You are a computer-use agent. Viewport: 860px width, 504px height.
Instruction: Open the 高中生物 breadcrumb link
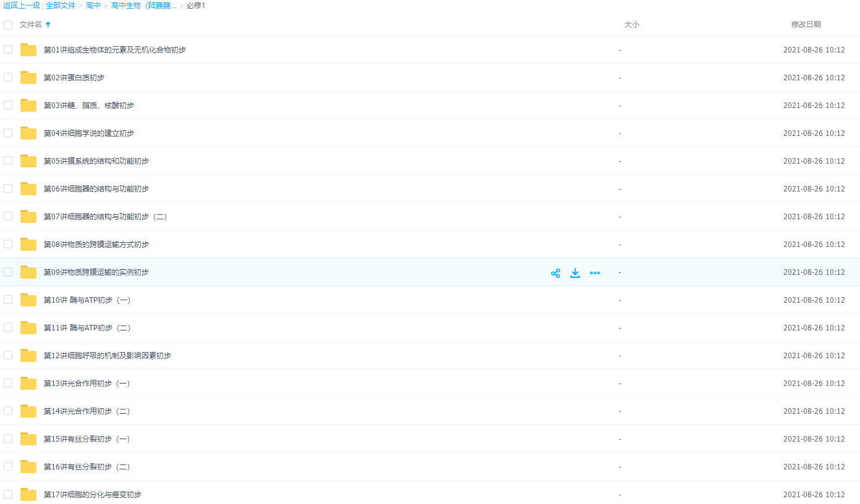pos(143,6)
